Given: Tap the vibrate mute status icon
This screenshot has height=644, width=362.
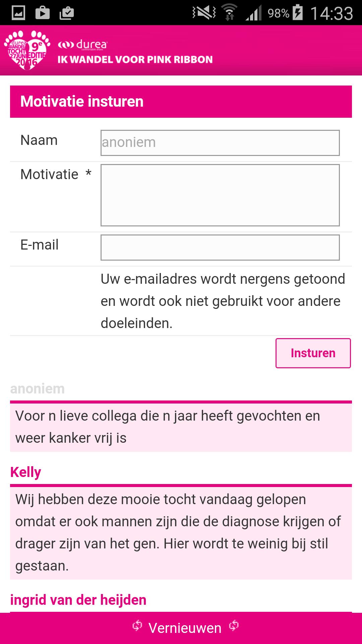Looking at the screenshot, I should (x=204, y=13).
